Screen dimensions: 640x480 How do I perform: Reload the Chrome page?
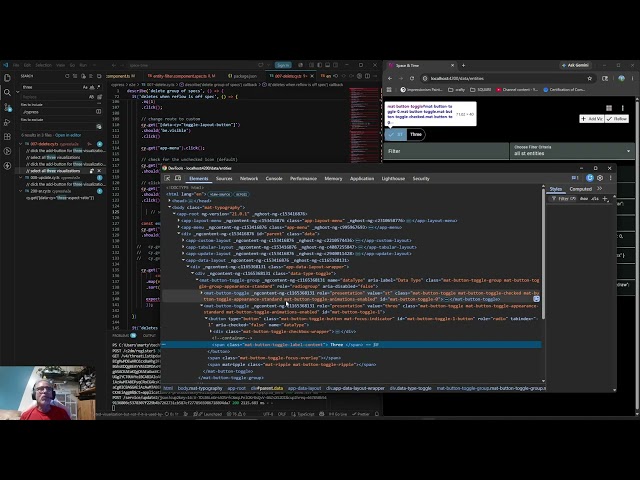(412, 78)
